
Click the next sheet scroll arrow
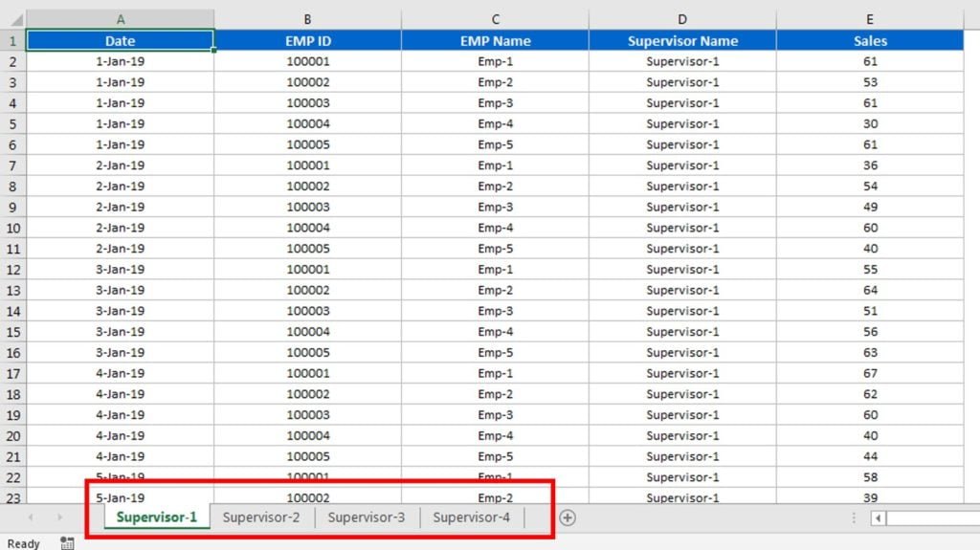pyautogui.click(x=59, y=517)
